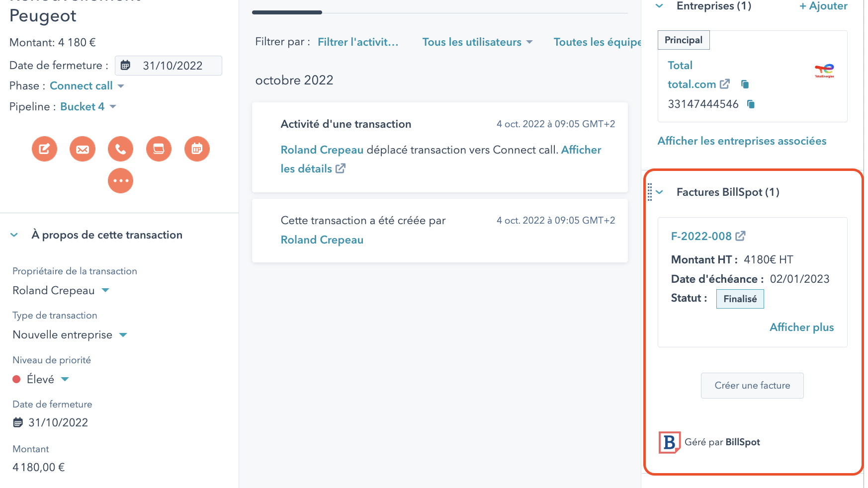Viewport: 868px width, 488px height.
Task: Copy the total.com domain with the copy icon
Action: (x=745, y=84)
